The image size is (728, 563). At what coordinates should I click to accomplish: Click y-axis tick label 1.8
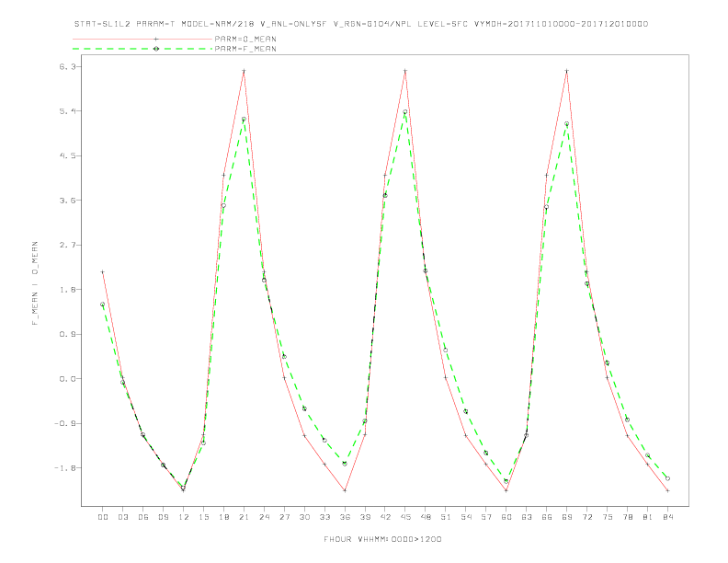pos(67,290)
